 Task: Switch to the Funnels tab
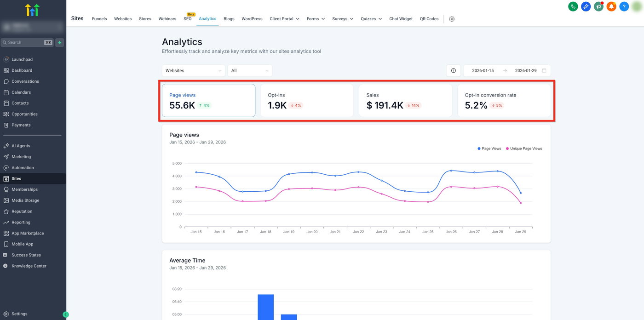[x=99, y=19]
